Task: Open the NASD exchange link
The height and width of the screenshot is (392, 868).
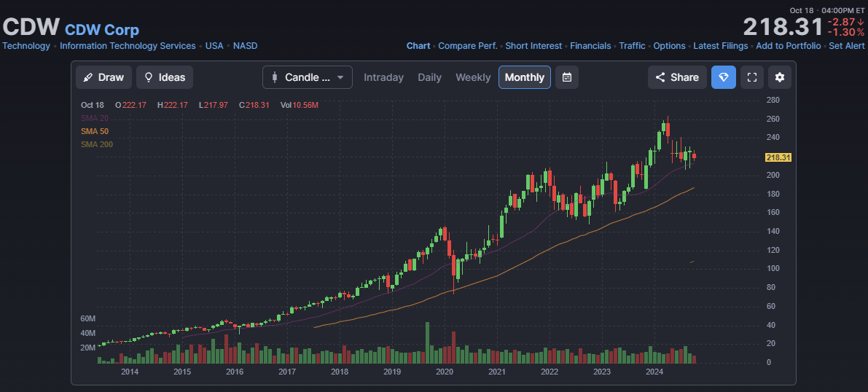Action: [245, 46]
